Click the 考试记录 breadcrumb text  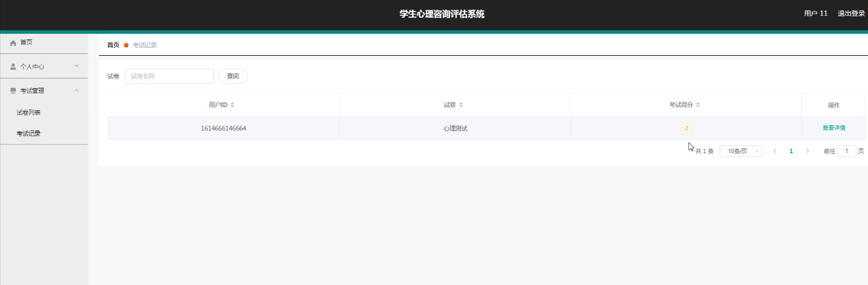click(x=145, y=45)
